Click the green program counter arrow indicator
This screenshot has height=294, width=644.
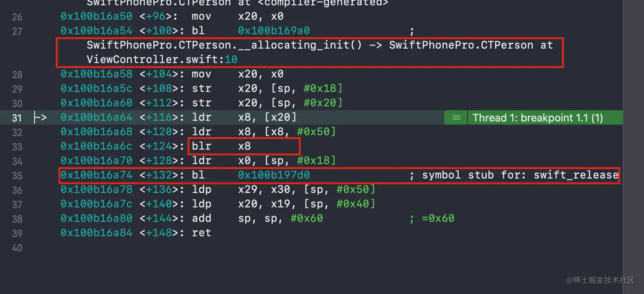[40, 118]
